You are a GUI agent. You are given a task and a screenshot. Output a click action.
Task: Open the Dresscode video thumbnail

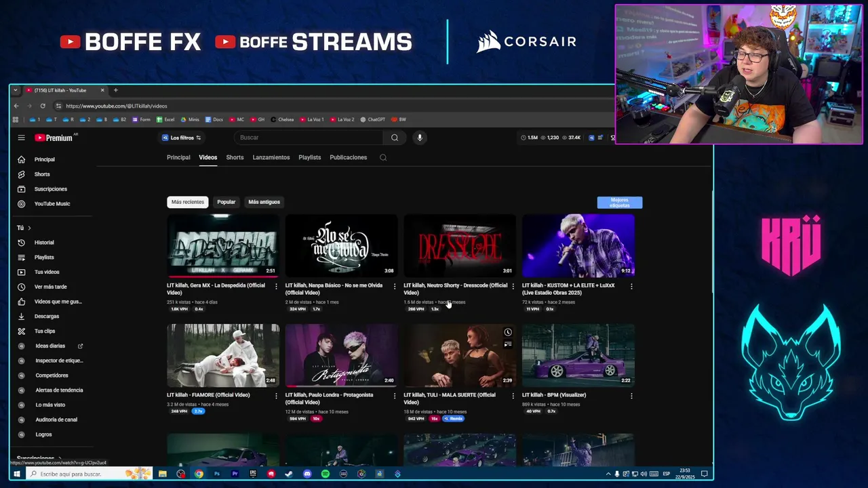pos(460,245)
